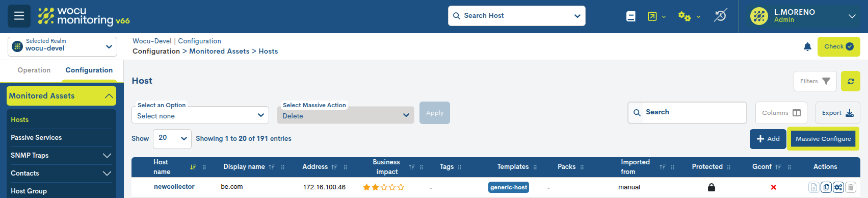Open the documentation book icon
This screenshot has height=198, width=868.
tap(631, 16)
